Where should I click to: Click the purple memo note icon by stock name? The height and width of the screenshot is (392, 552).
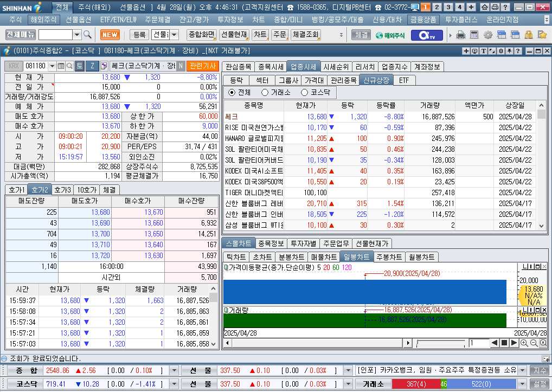104,66
